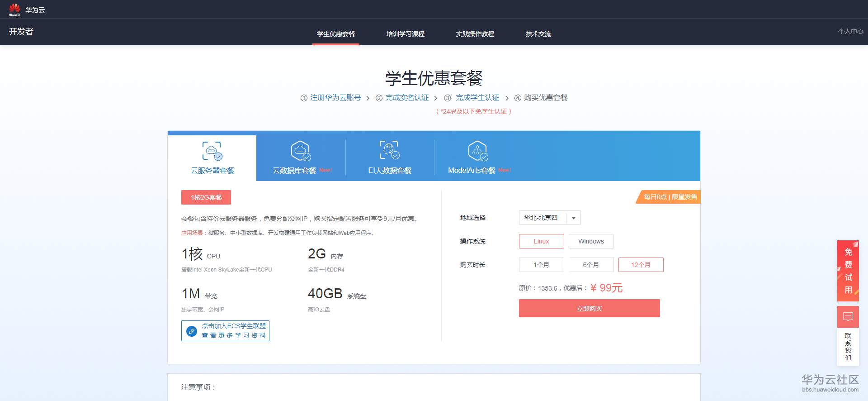Open the 技术交流 nav tab
Screen dimensions: 868x401
tap(538, 34)
